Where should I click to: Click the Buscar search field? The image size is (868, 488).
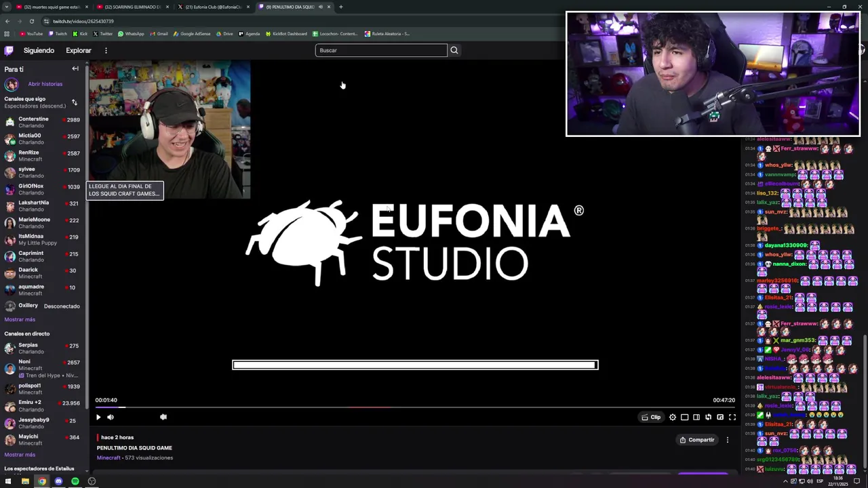click(381, 50)
